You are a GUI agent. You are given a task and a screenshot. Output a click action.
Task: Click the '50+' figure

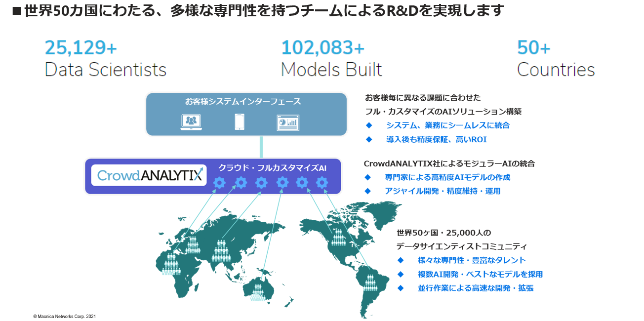click(x=533, y=47)
